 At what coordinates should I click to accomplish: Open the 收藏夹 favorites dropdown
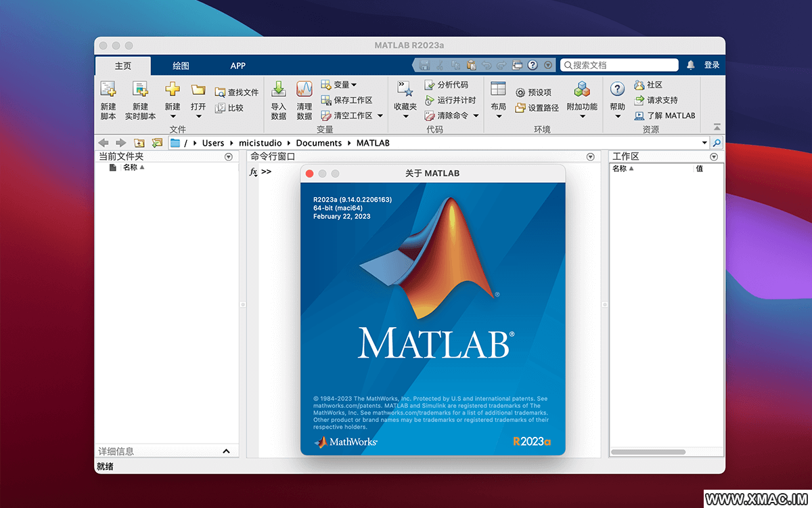tap(405, 100)
